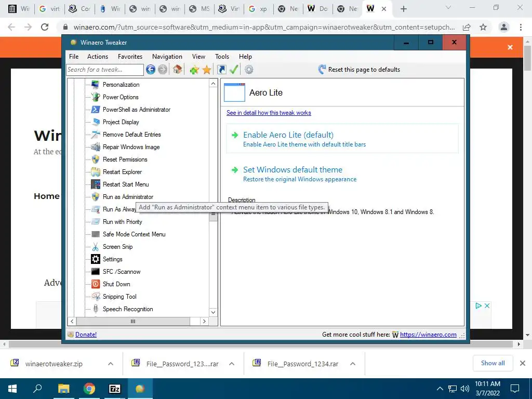This screenshot has width=532, height=399.
Task: Click the Remove Default Entries icon
Action: 96,135
